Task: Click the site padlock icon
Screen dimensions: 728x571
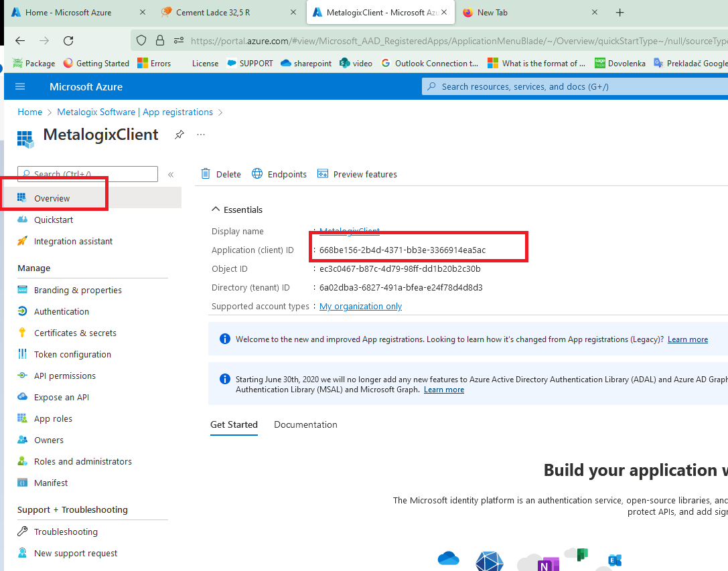Action: [x=159, y=40]
